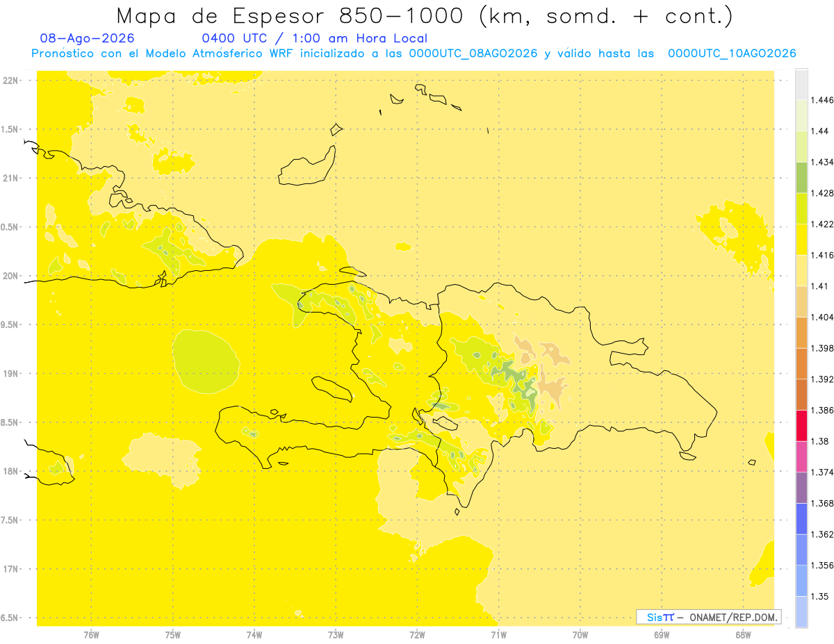Click the legend value '1.35'
This screenshot has height=644, width=834.
[819, 596]
